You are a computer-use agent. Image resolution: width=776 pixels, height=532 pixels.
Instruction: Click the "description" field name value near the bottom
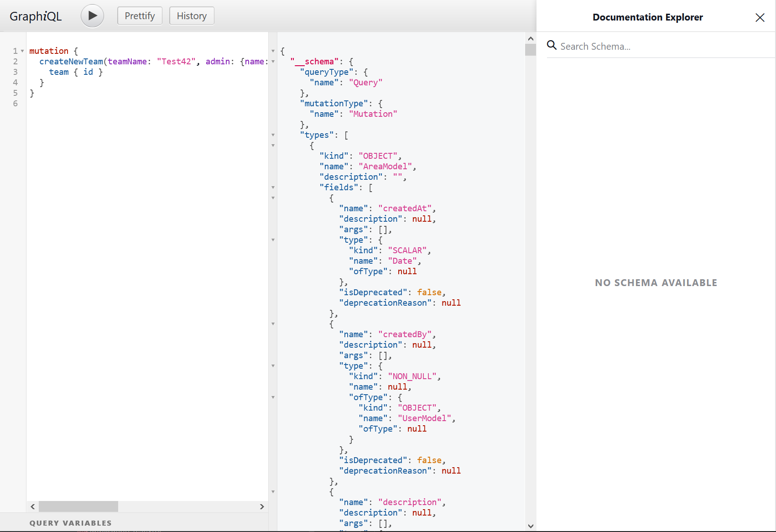tap(410, 502)
